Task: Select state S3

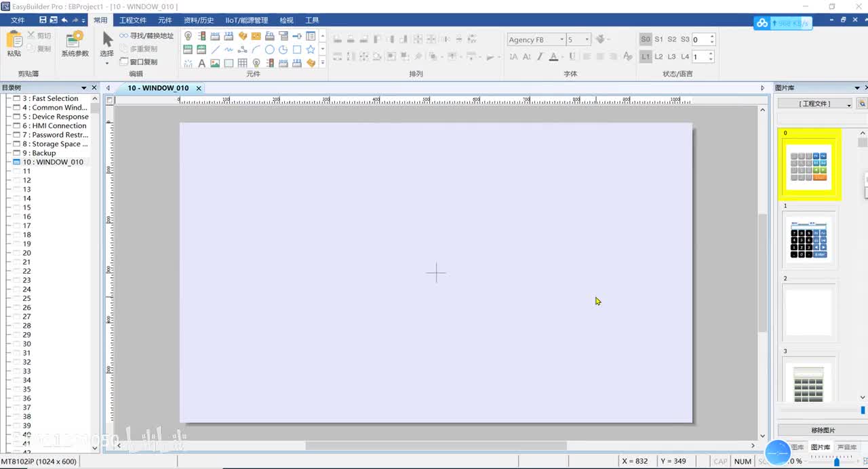Action: [685, 39]
